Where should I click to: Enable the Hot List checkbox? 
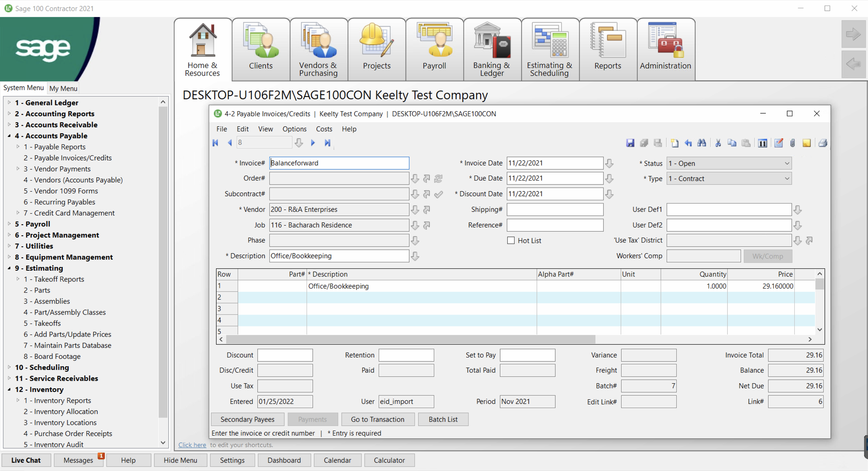pyautogui.click(x=511, y=240)
